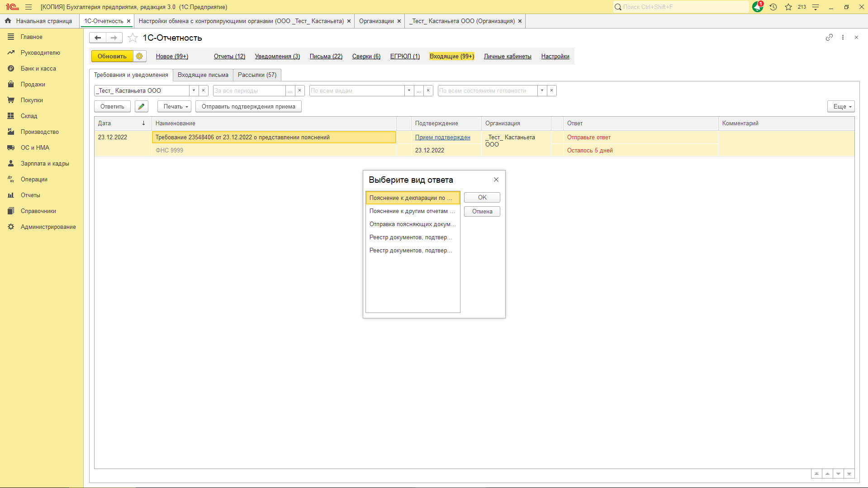
Task: Add 1С-Отчетность to favorites with star icon
Action: [133, 38]
